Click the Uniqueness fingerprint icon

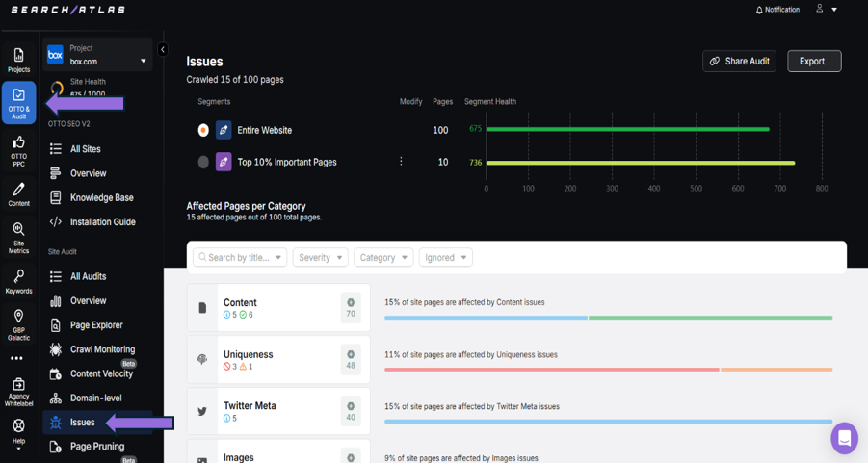(x=202, y=360)
